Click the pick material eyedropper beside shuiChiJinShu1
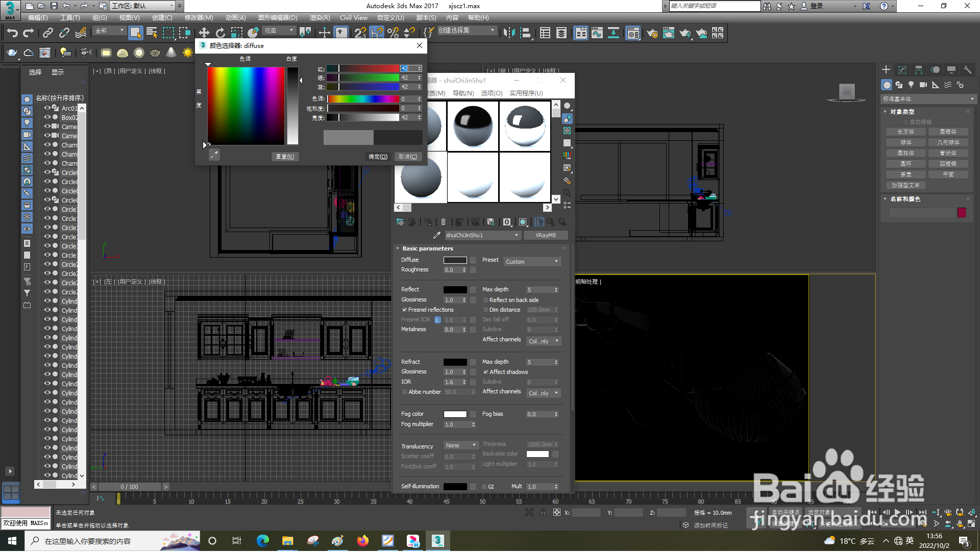Screen dimensions: 980x552 [x=436, y=235]
